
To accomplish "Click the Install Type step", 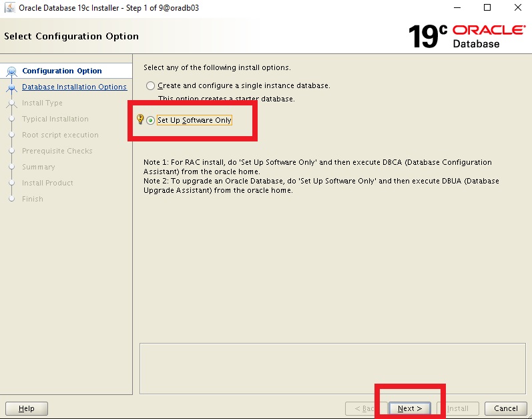I will coord(42,103).
